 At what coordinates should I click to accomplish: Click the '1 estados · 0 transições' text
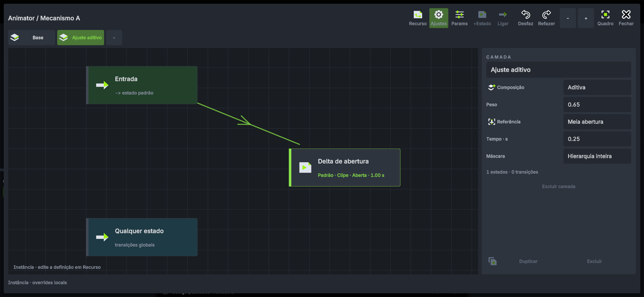(x=512, y=172)
